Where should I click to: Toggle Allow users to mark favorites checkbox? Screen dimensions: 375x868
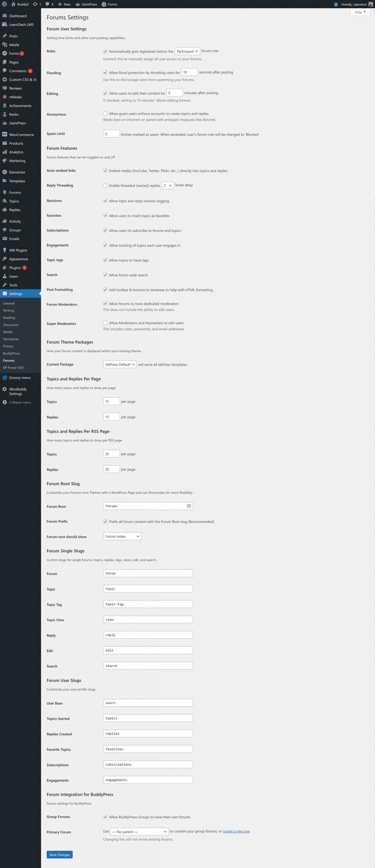pyautogui.click(x=105, y=216)
